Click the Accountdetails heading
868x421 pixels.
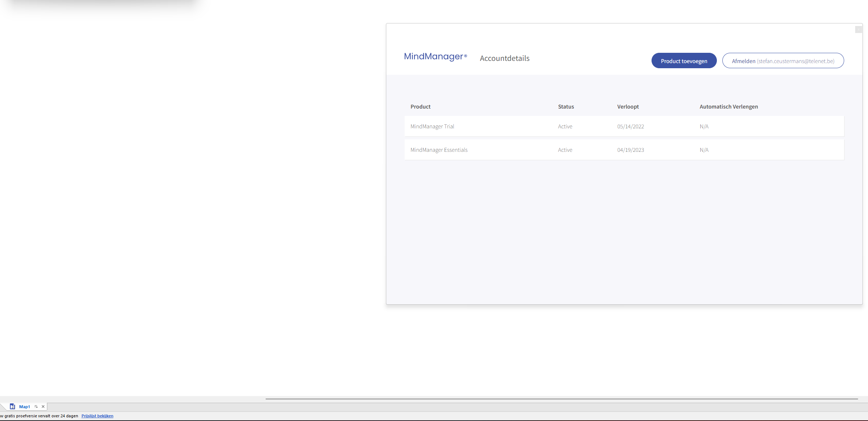point(504,58)
